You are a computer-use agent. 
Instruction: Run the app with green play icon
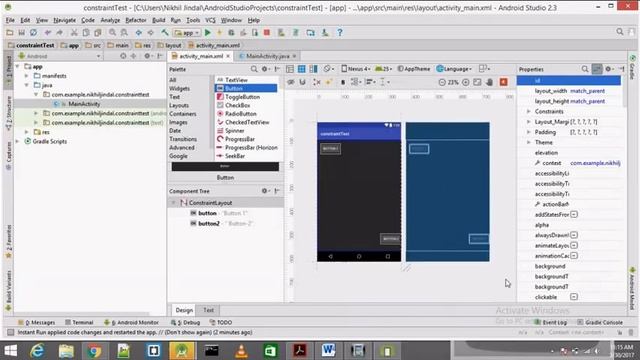tap(208, 33)
